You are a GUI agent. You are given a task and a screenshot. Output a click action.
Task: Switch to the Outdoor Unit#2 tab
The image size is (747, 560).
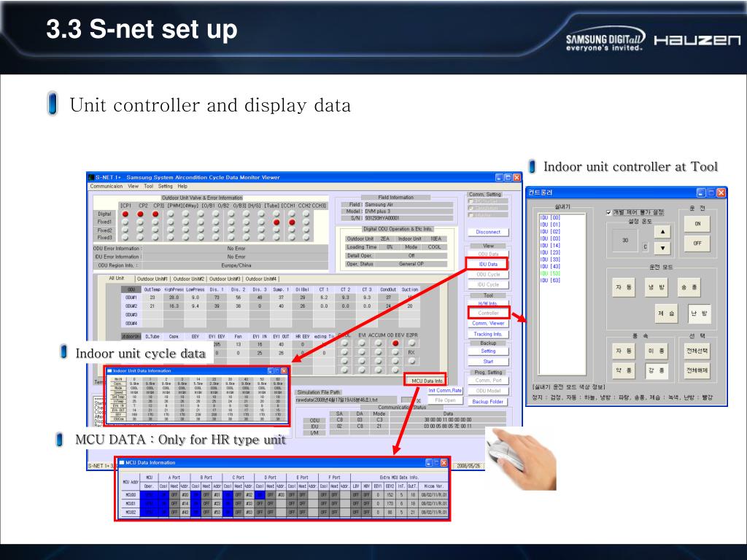(189, 279)
